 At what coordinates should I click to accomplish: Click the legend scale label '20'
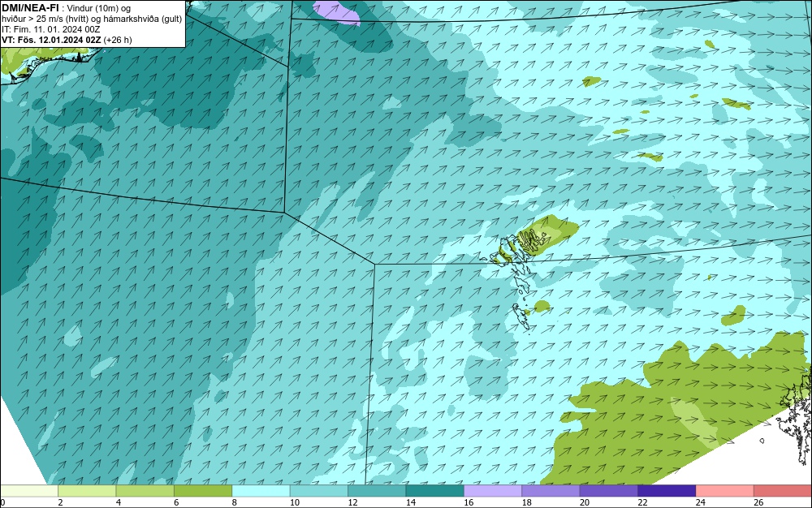[x=585, y=502]
